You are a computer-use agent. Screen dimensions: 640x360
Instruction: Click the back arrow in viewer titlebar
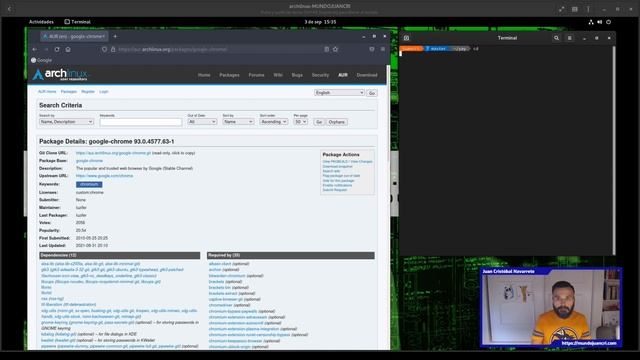9,9
